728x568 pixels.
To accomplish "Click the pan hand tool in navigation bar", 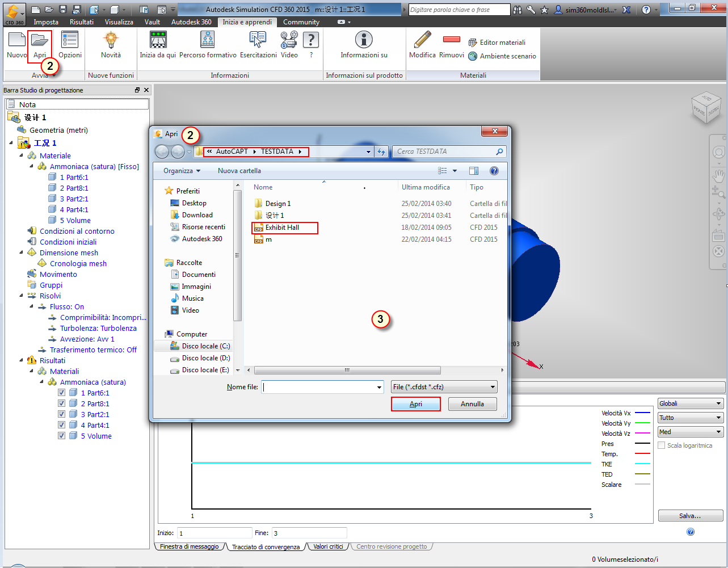I will click(x=718, y=175).
